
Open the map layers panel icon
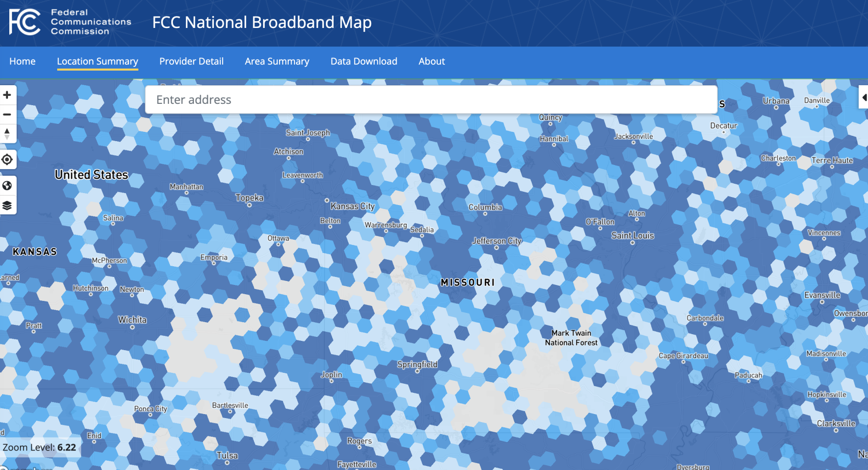(x=8, y=205)
